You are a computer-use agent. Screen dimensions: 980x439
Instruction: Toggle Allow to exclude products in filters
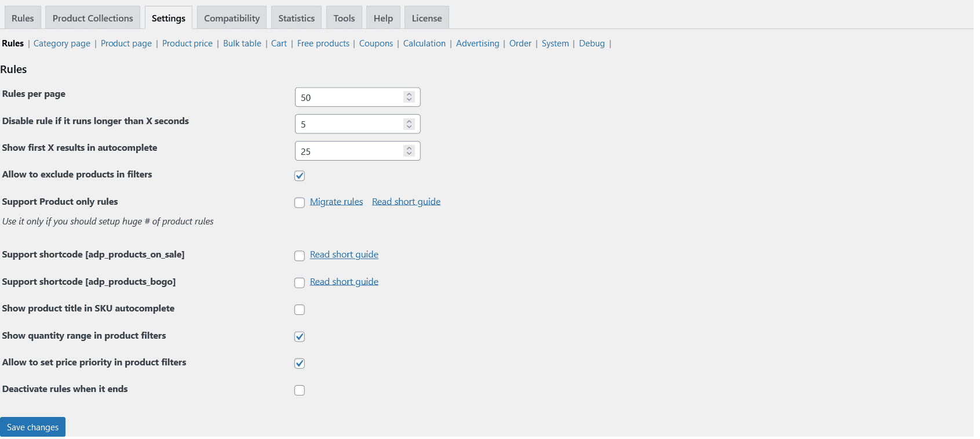point(300,176)
